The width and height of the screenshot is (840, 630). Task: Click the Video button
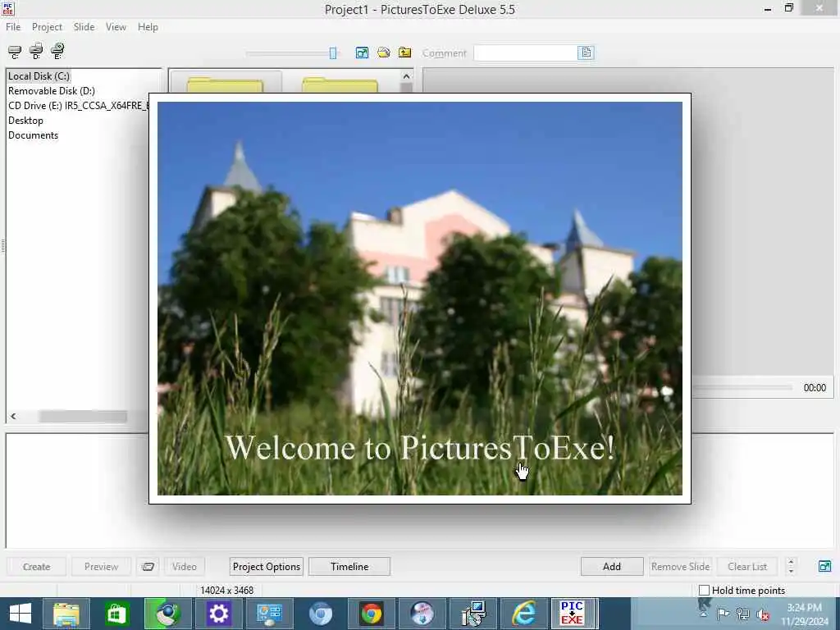185,566
